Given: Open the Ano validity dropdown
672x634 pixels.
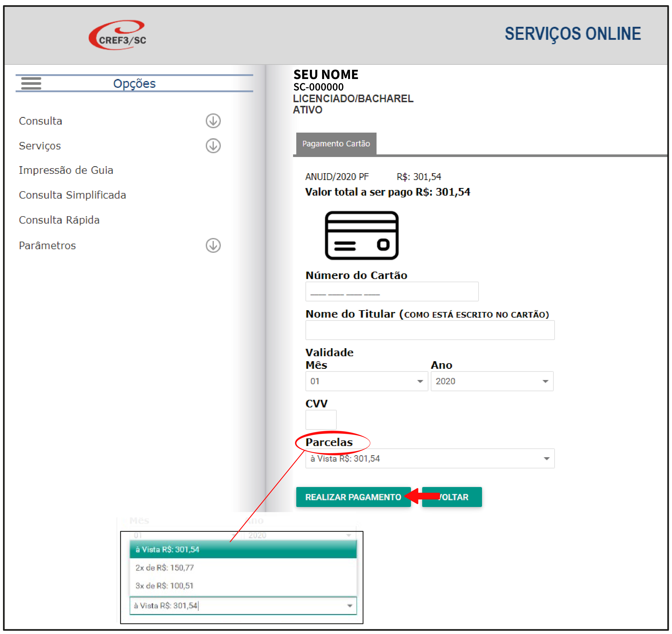Looking at the screenshot, I should 492,381.
